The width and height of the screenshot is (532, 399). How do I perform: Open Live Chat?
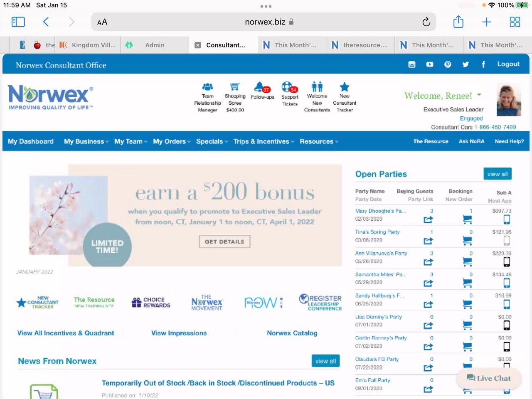489,378
